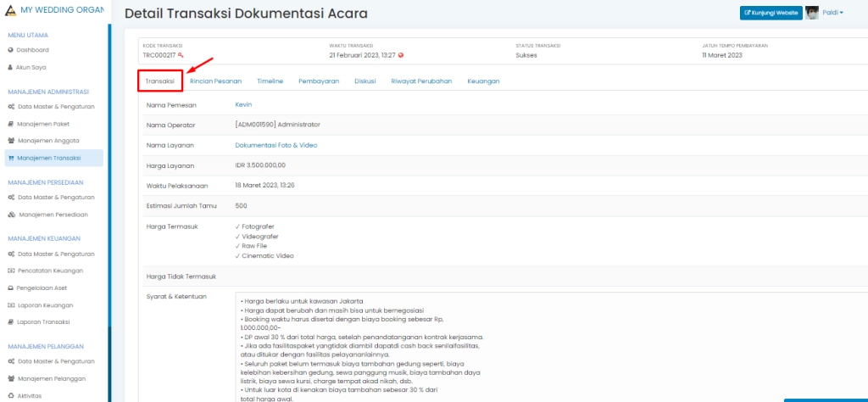Viewport: 868px width, 402px height.
Task: Click the My Wedding Organizer logo
Action: coord(10,8)
